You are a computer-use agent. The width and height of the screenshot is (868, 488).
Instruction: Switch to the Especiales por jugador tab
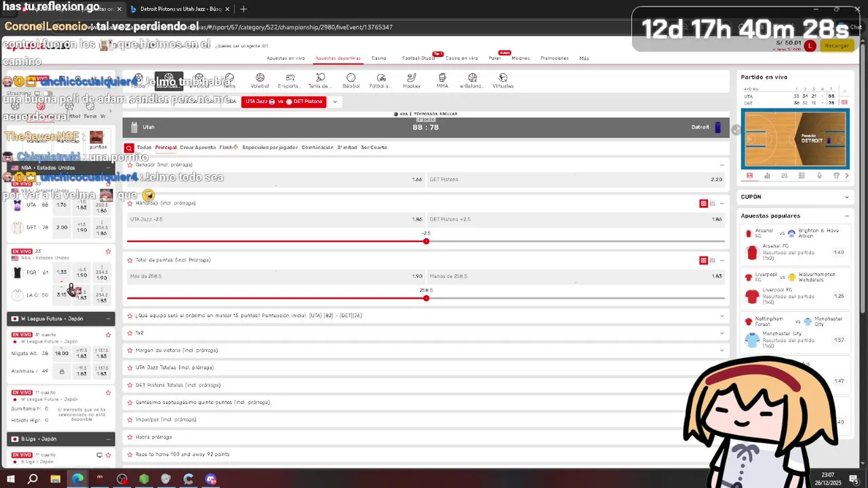270,148
